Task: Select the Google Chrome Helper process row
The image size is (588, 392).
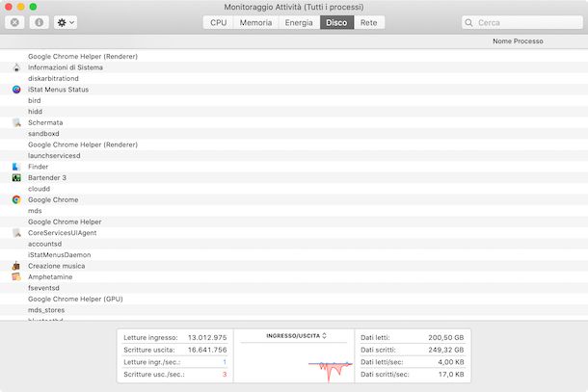Action: click(x=294, y=222)
